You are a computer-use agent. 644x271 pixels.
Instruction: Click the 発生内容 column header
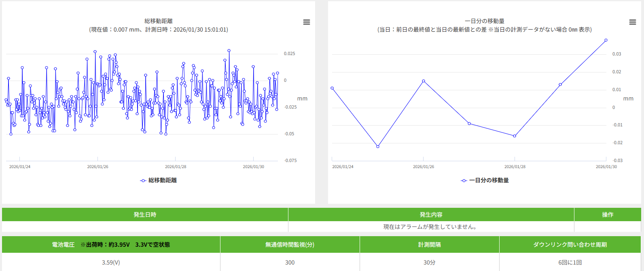431,215
